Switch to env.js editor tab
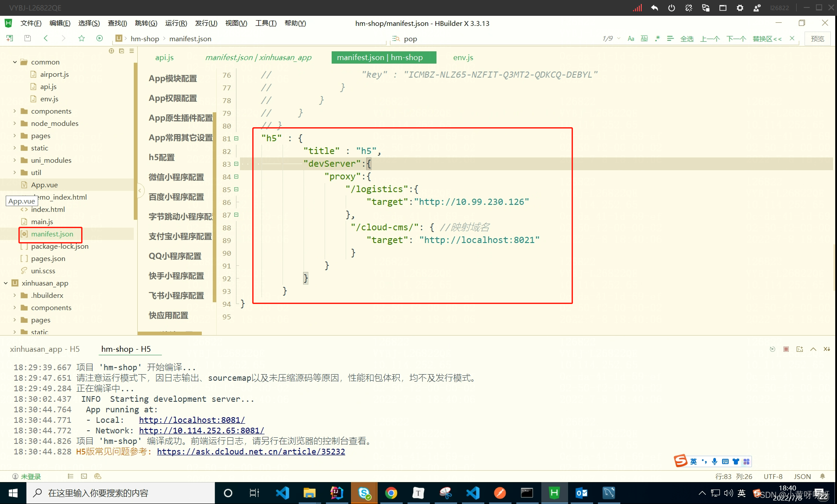 (463, 57)
